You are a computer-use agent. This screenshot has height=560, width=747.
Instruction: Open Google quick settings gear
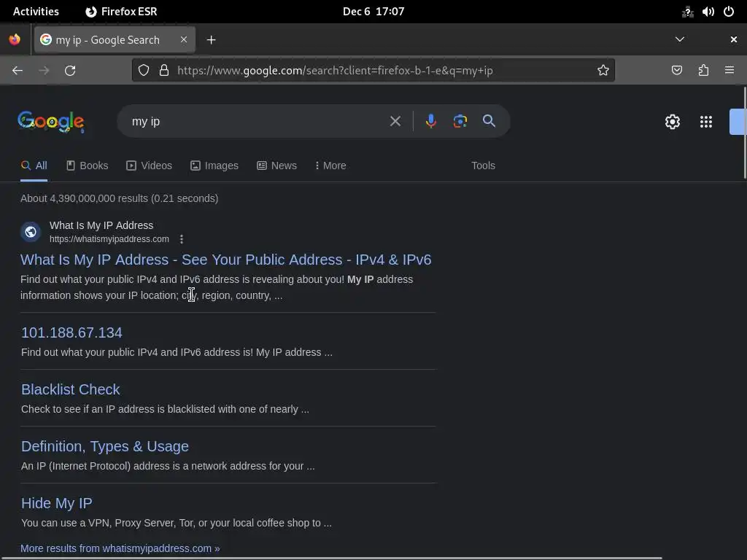tap(672, 122)
